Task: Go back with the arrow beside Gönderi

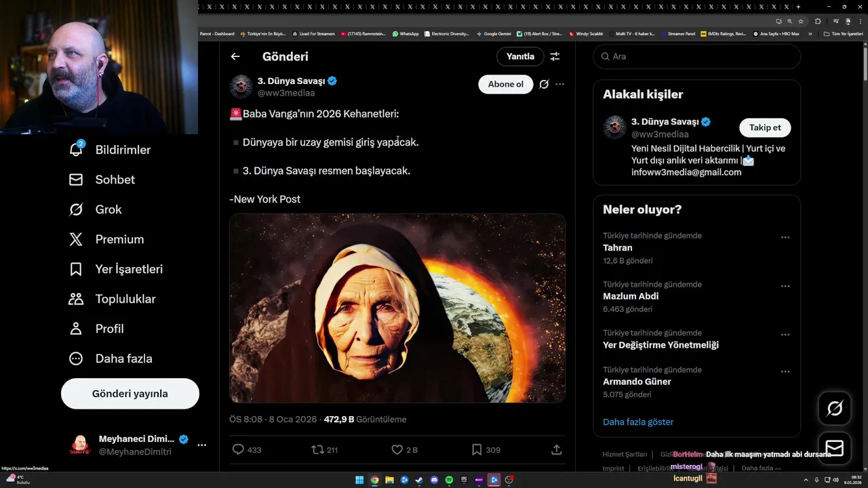Action: [235, 56]
